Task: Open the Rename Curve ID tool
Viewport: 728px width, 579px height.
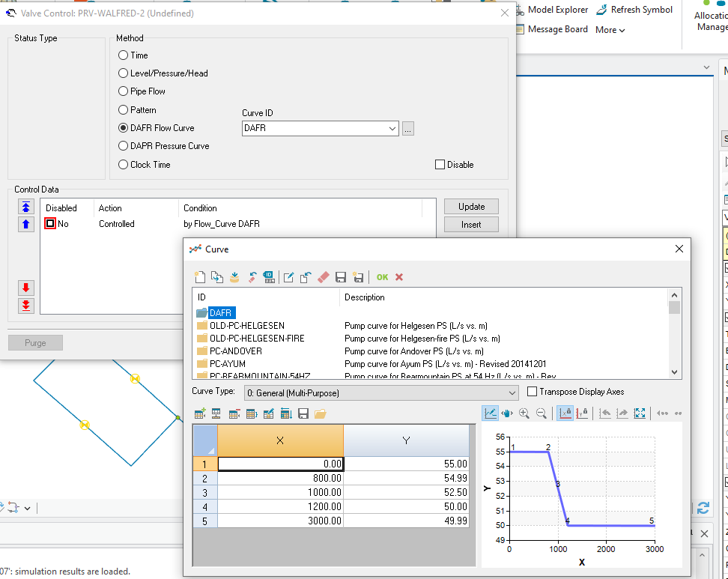Action: [270, 277]
